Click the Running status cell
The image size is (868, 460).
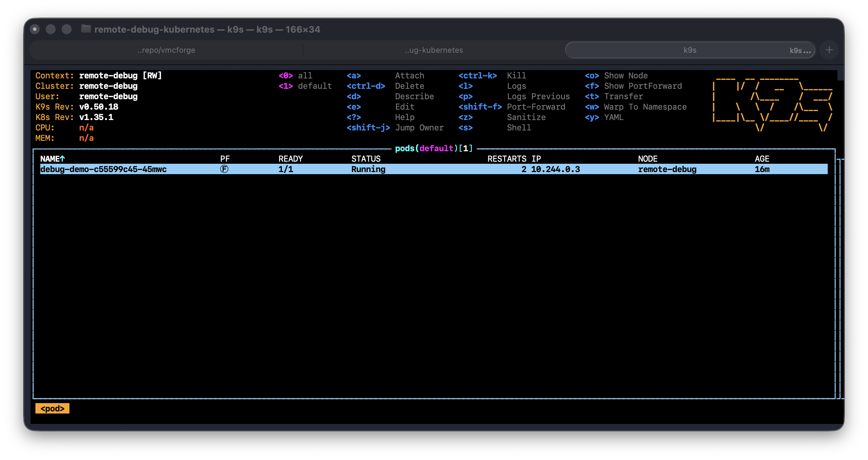pyautogui.click(x=368, y=169)
